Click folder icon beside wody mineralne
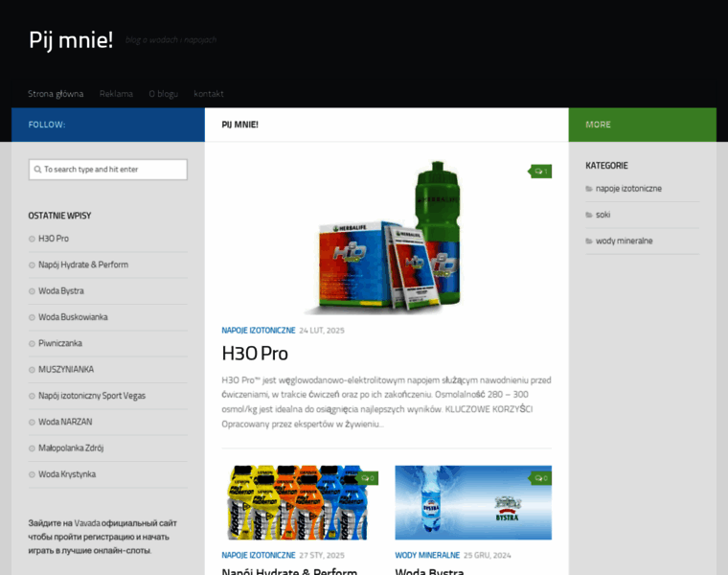Viewport: 728px width, 575px height. tap(589, 241)
